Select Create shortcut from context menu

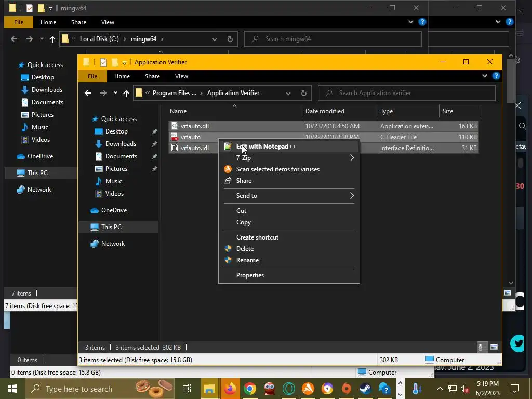289,237
